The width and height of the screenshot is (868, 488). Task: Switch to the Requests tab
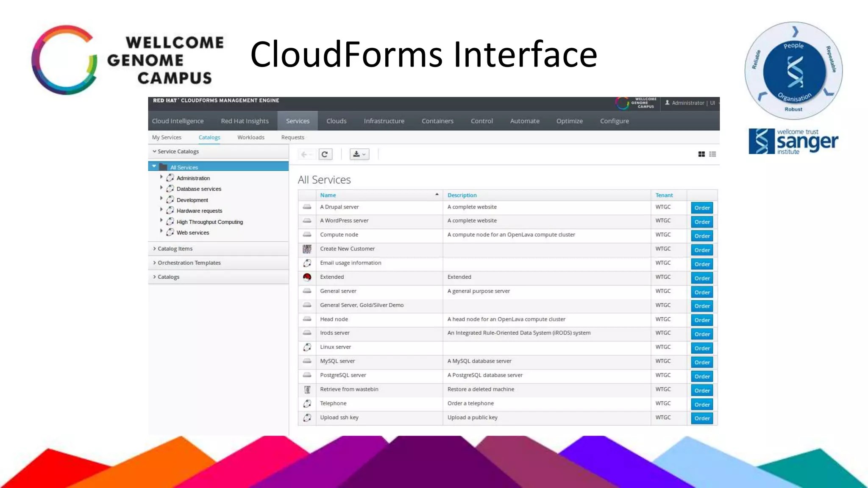292,137
